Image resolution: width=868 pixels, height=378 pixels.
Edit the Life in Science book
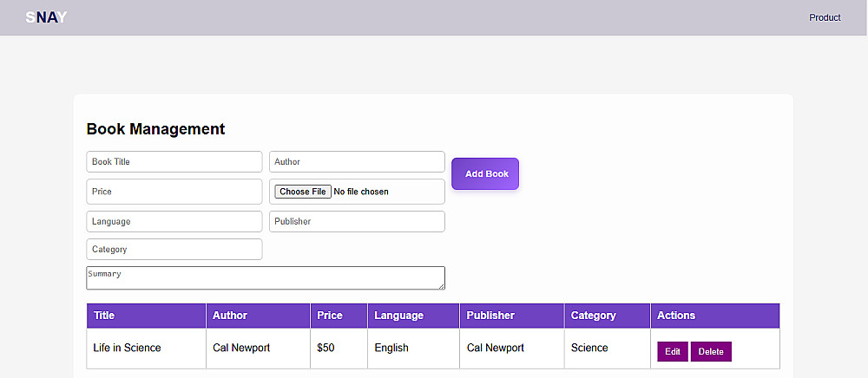(x=673, y=351)
